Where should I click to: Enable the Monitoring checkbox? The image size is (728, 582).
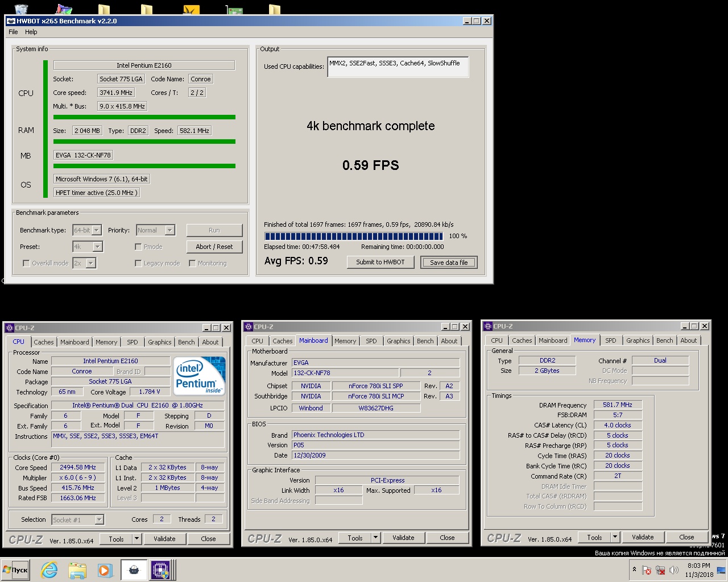[x=192, y=263]
